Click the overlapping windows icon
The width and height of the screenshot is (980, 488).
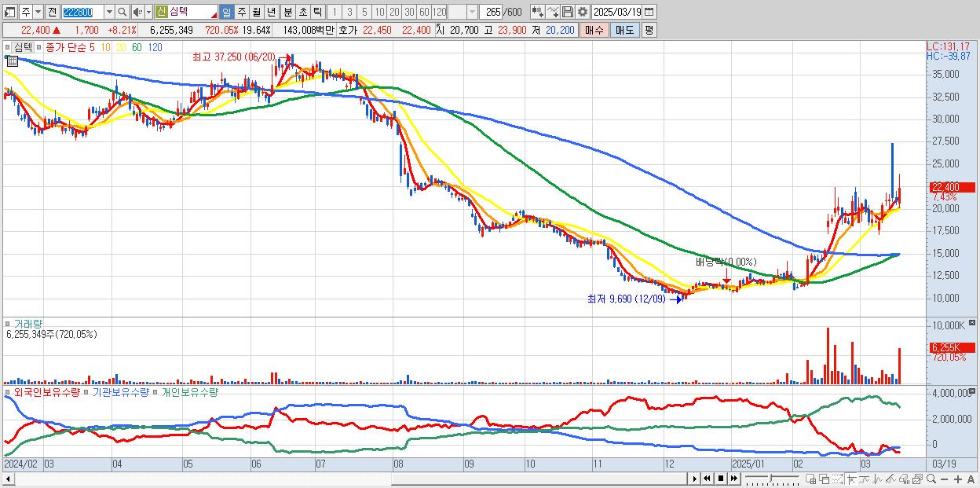825,479
